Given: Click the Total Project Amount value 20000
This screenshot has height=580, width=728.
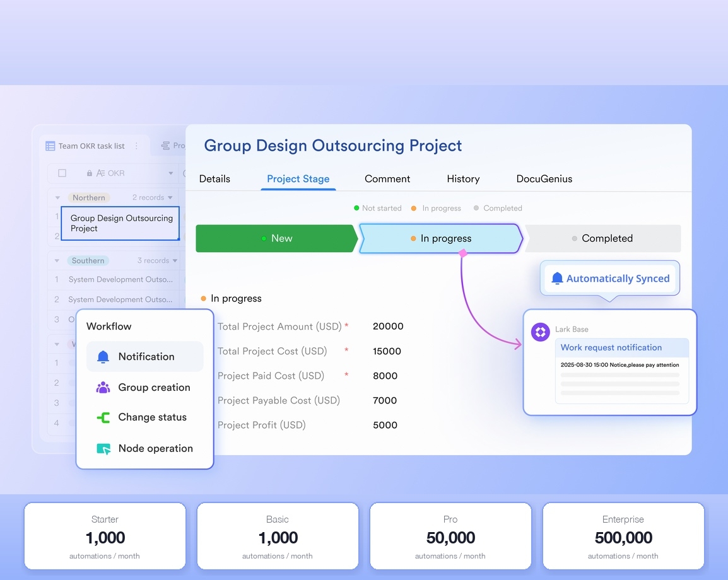Looking at the screenshot, I should pos(388,327).
